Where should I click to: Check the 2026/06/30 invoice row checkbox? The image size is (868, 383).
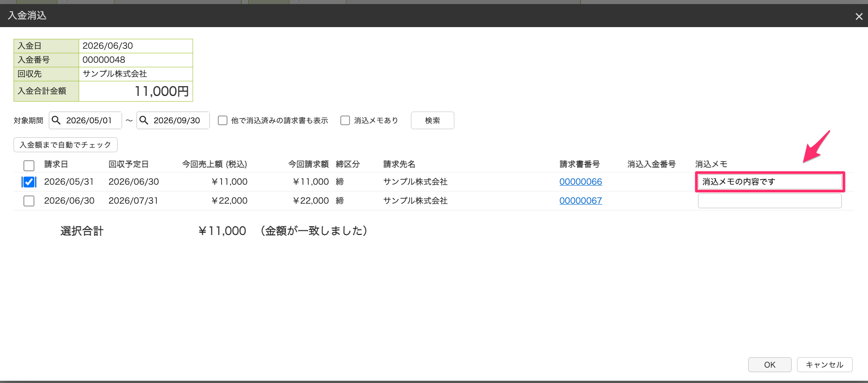pyautogui.click(x=29, y=201)
